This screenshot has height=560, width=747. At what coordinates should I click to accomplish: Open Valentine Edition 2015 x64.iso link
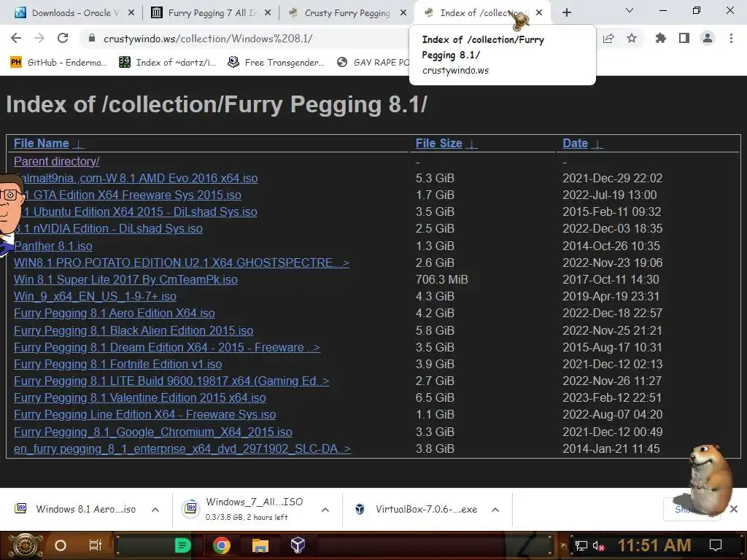pos(139,397)
